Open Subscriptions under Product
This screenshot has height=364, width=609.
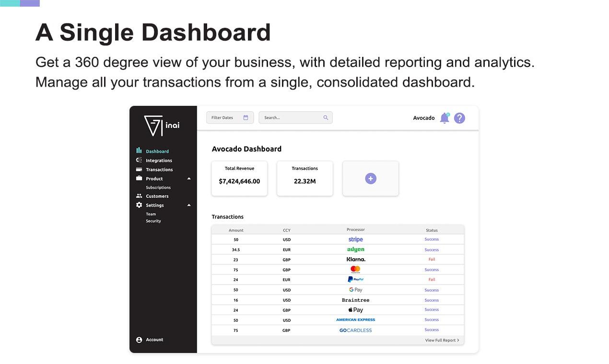coord(158,187)
